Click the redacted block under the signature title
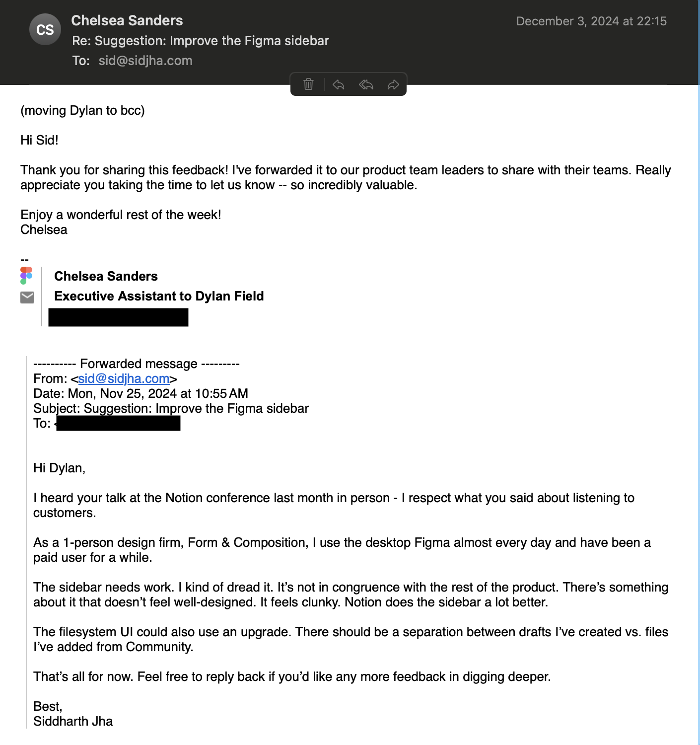Screen dimensions: 700x745 [118, 317]
